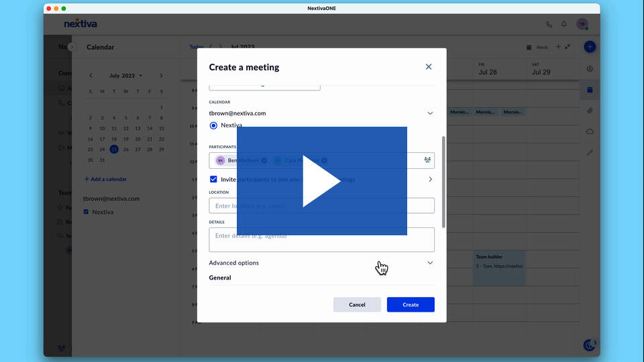The height and width of the screenshot is (362, 644).
Task: Open the Week view selector
Action: point(537,47)
